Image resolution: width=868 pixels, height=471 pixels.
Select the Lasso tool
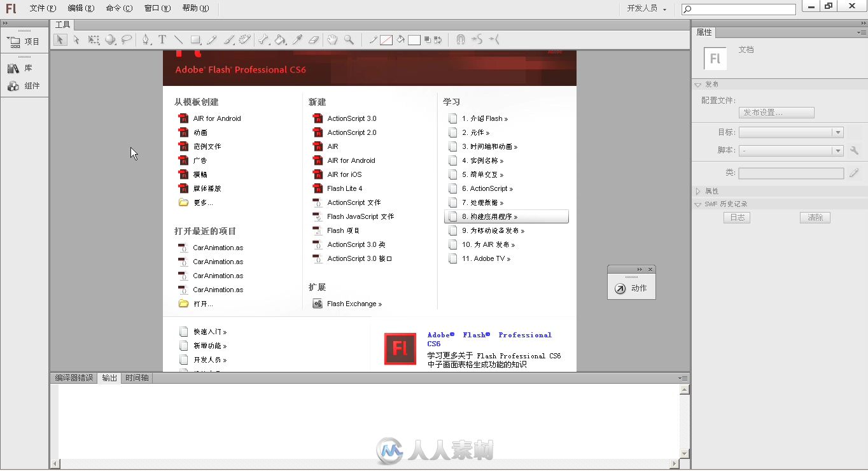point(127,39)
